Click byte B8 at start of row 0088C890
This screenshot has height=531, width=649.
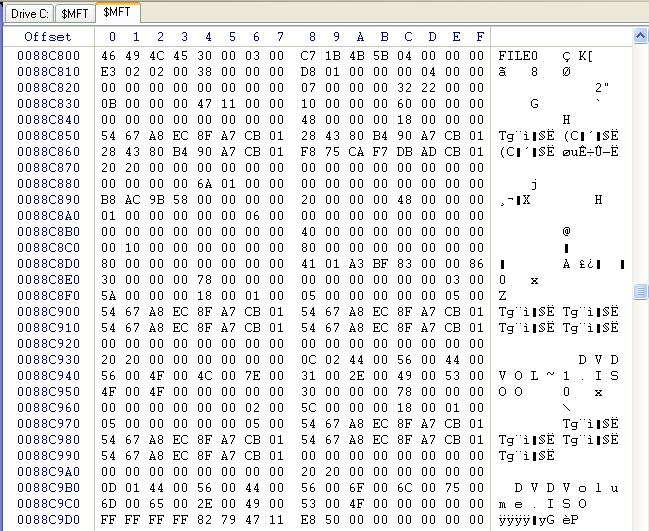click(110, 200)
